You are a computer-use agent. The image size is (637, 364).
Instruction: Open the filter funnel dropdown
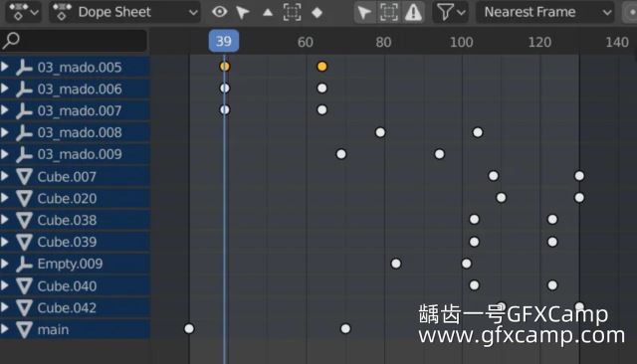450,12
